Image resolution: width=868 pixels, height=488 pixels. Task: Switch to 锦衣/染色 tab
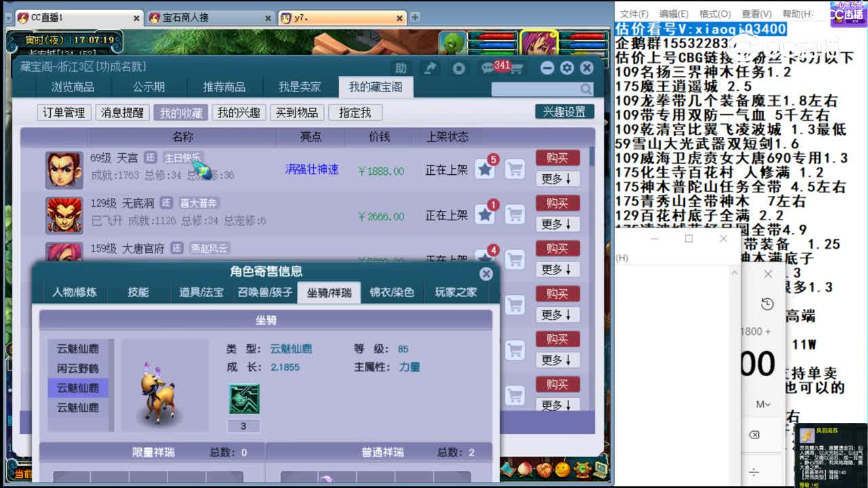(x=391, y=292)
